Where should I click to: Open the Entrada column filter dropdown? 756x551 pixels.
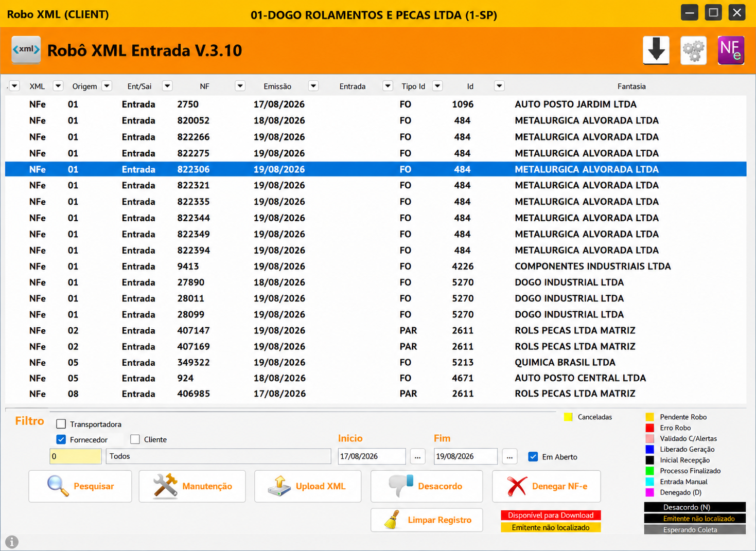(388, 86)
